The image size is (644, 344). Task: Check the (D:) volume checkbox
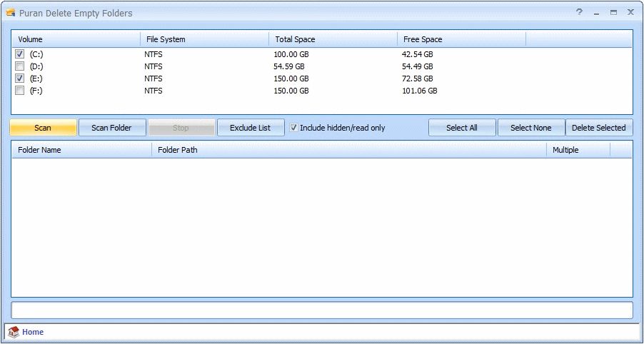coord(20,66)
